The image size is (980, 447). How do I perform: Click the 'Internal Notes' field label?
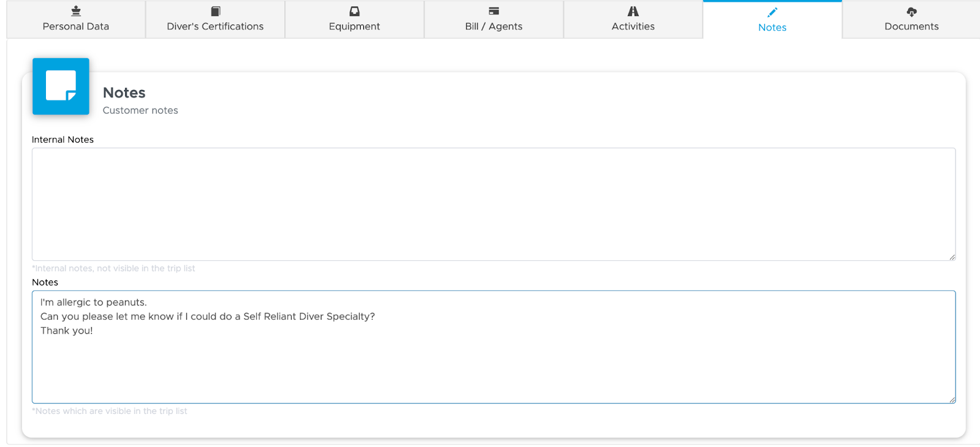pos(62,140)
